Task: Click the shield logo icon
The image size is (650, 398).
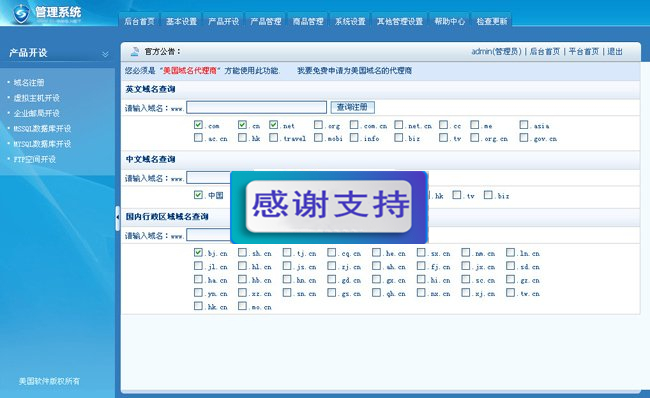Action: tap(21, 13)
